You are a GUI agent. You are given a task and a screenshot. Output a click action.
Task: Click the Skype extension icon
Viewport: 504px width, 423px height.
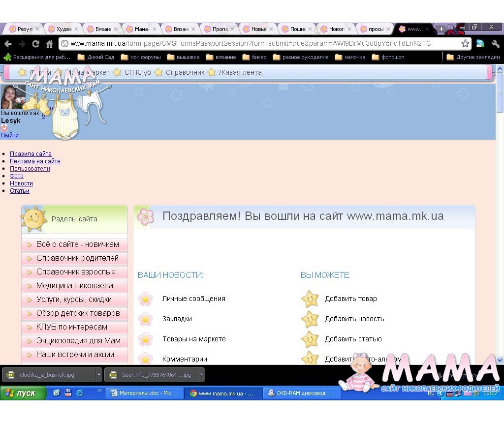[x=480, y=44]
